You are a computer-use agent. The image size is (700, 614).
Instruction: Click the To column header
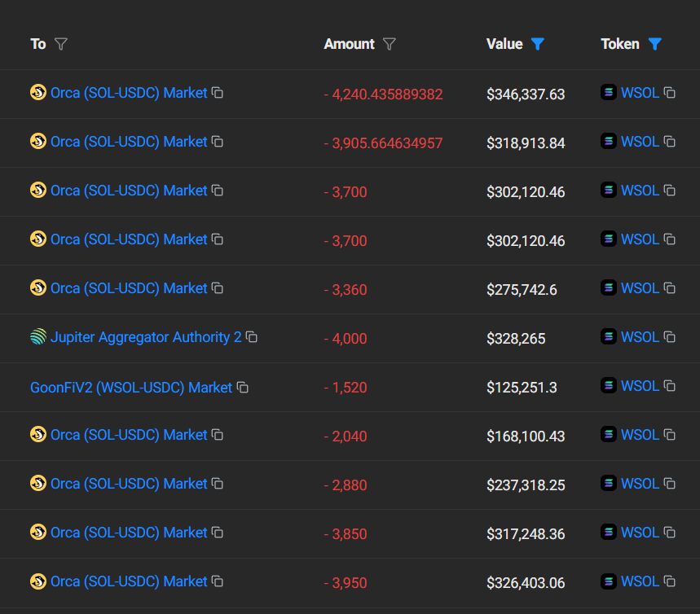[x=38, y=44]
